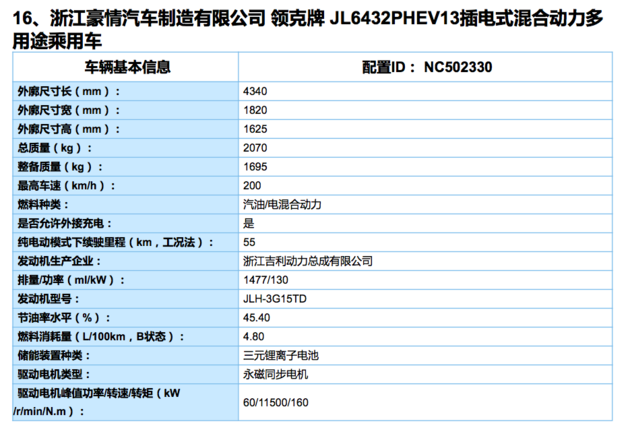This screenshot has height=438, width=630.
Task: Click the total mass value 2070
Action: pos(255,148)
